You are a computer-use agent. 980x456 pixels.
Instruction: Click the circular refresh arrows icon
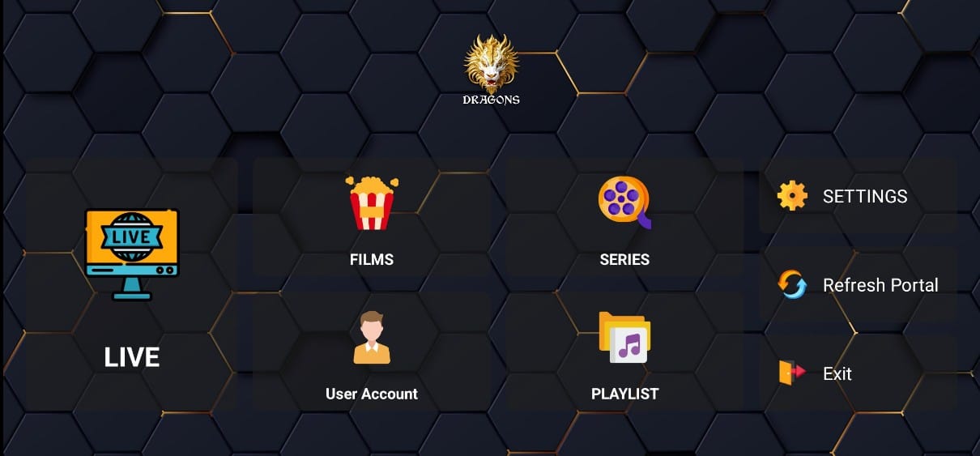coord(792,284)
